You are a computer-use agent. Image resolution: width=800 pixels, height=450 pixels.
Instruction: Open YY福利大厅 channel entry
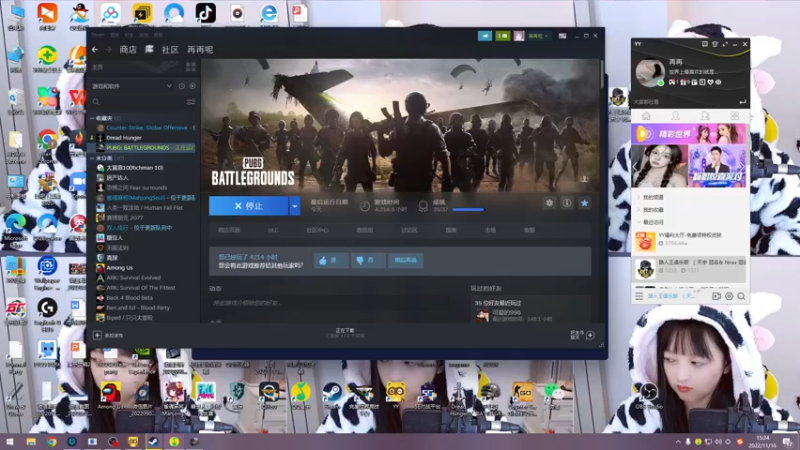[689, 241]
